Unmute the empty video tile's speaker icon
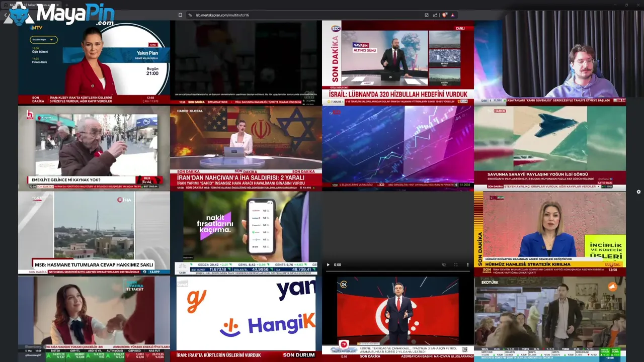The width and height of the screenshot is (644, 362). pyautogui.click(x=443, y=264)
